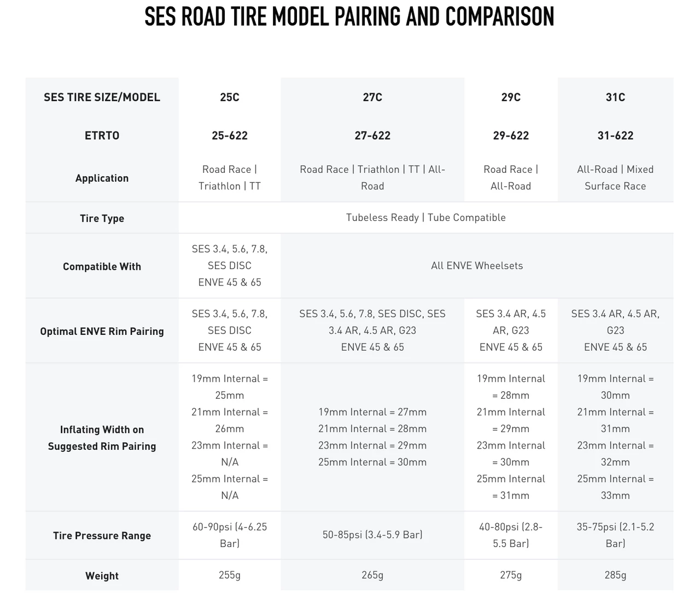Click the Compatible With row label
The image size is (700, 604).
(102, 266)
